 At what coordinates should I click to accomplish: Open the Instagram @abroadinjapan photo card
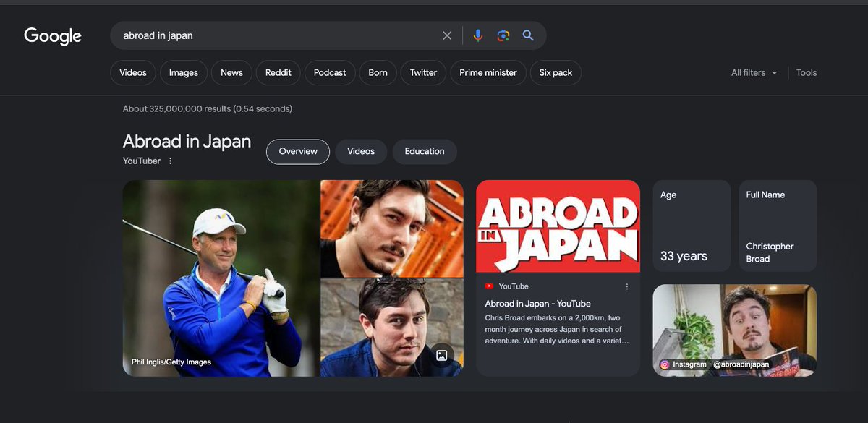pos(735,330)
